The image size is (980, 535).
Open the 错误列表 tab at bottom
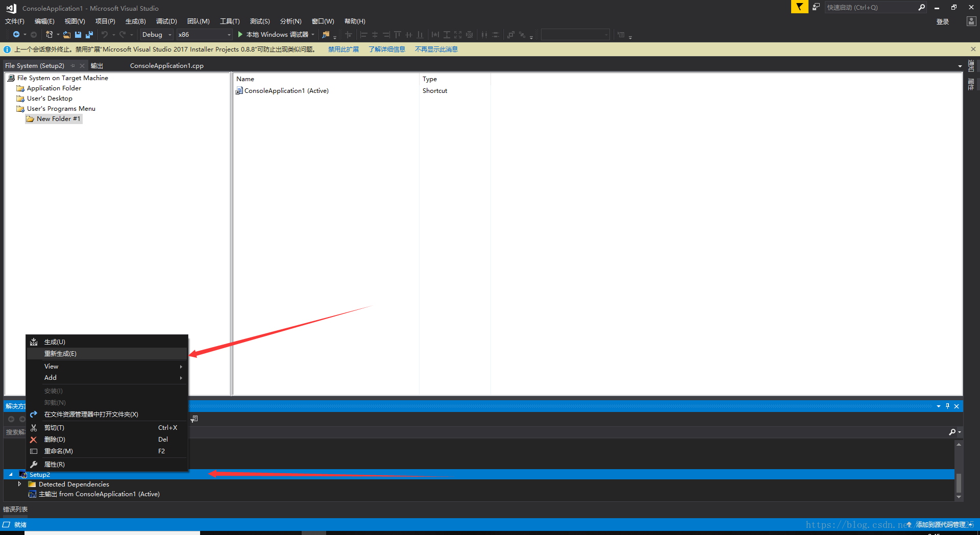(x=15, y=509)
